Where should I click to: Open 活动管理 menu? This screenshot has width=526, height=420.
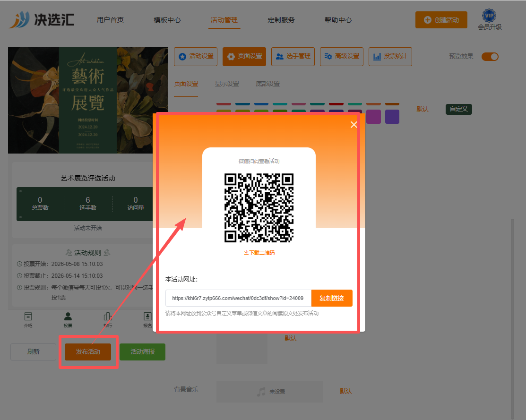[224, 20]
